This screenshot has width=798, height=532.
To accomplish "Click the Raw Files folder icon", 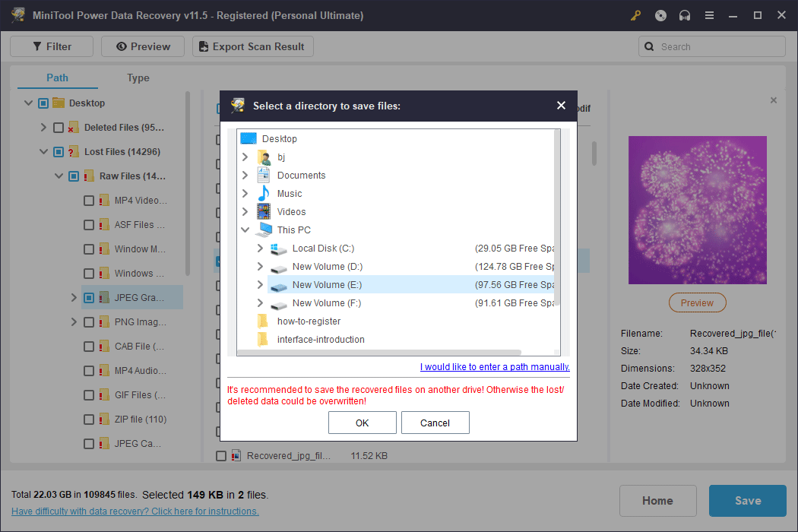I will click(x=89, y=176).
